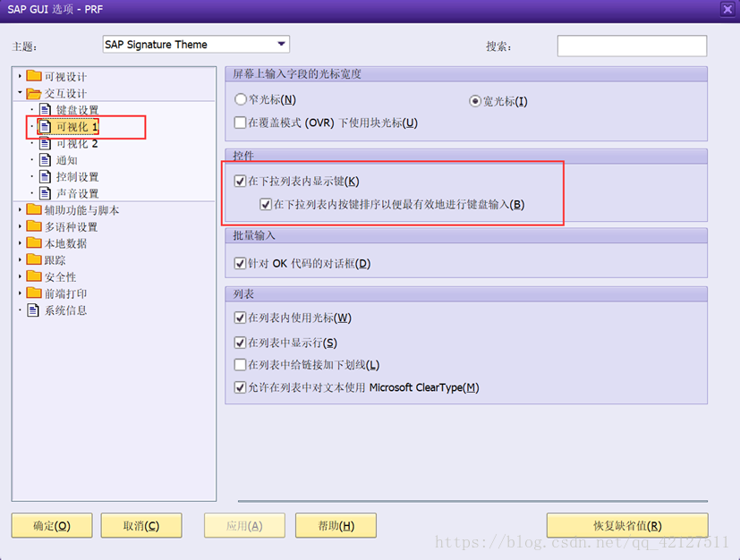Click the 安全性 folder icon
The image size is (740, 560).
click(x=34, y=276)
